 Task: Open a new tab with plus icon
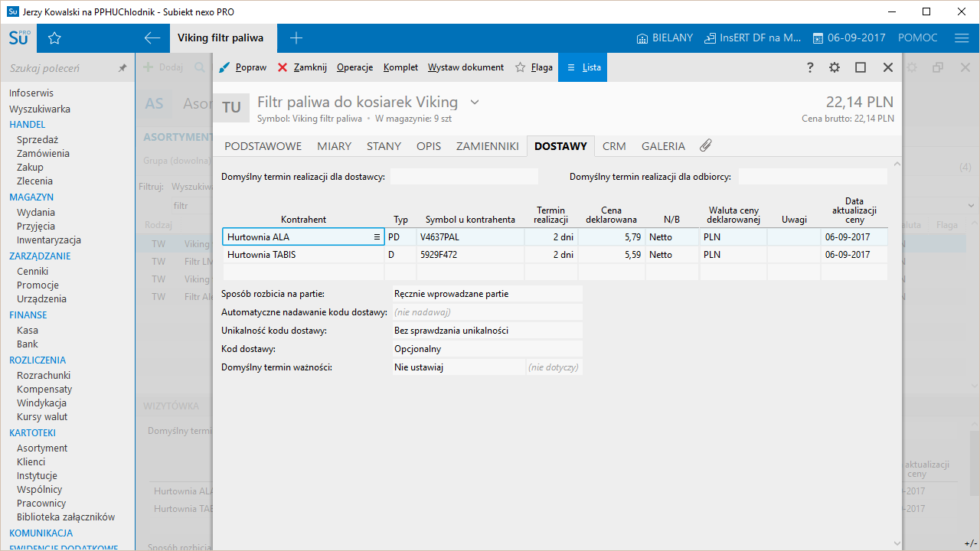coord(296,38)
